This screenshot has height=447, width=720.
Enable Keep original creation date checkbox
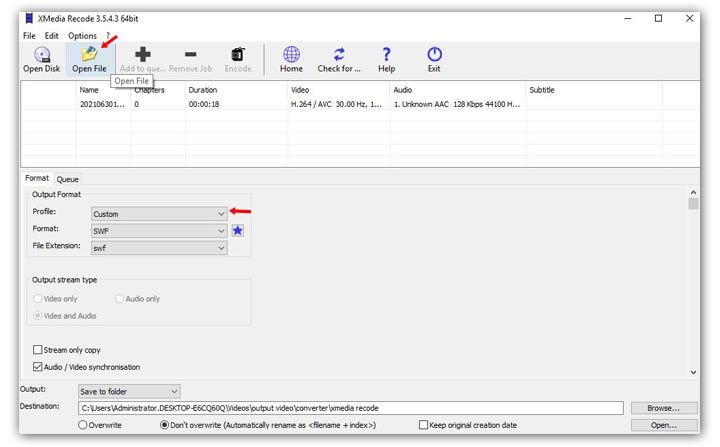[423, 425]
